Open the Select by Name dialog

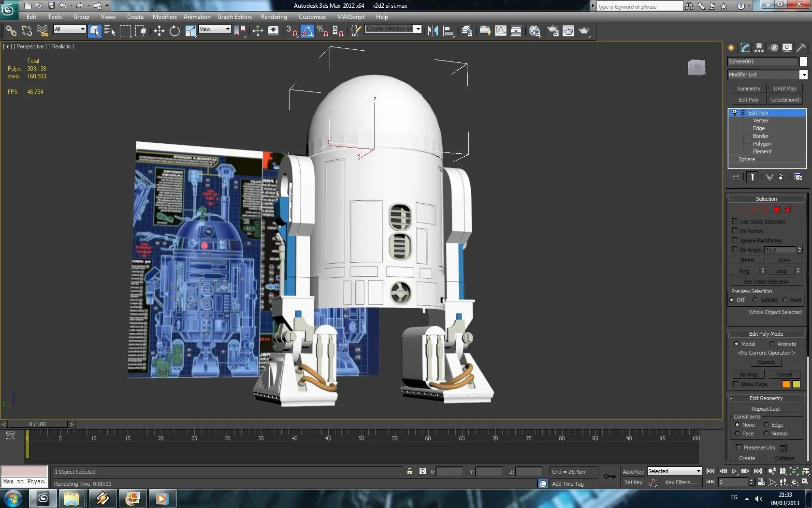click(110, 31)
